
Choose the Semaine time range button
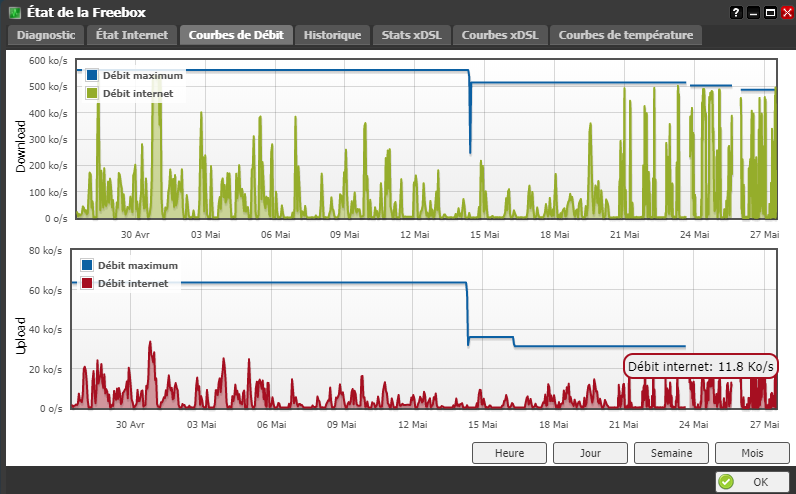671,453
